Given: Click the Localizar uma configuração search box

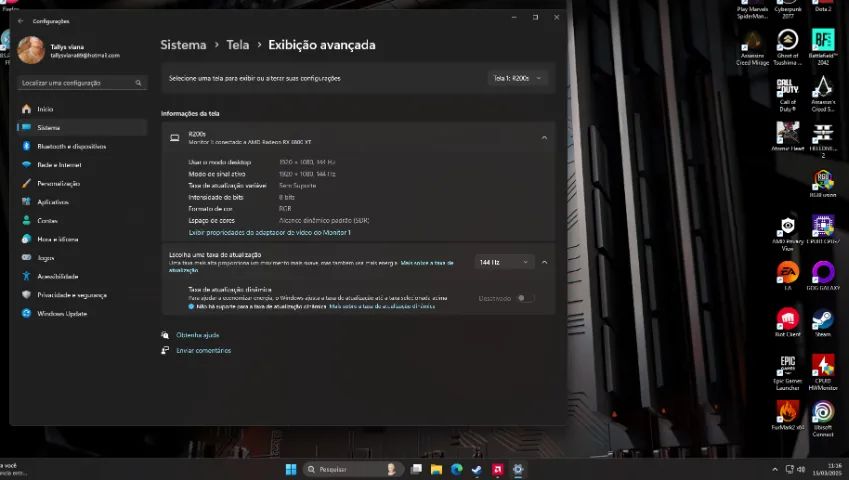Looking at the screenshot, I should point(82,83).
